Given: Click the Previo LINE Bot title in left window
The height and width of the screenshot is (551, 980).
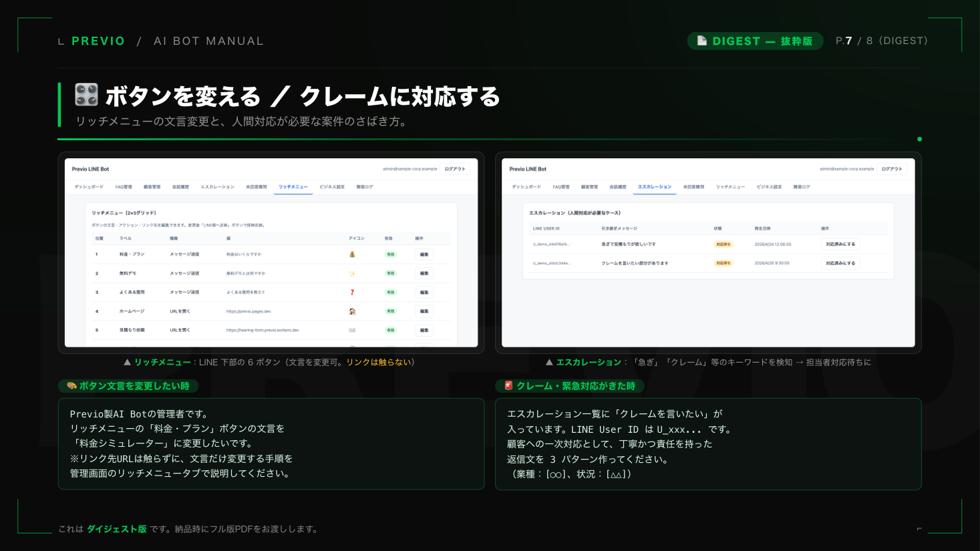Looking at the screenshot, I should point(90,169).
